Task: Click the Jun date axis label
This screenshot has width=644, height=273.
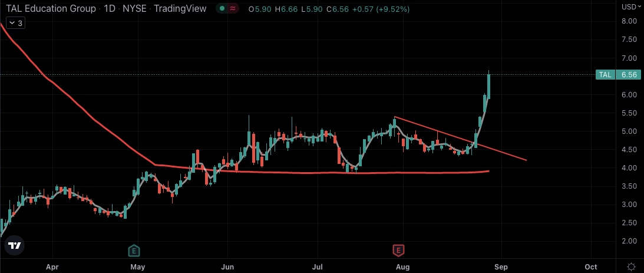Action: point(227,267)
